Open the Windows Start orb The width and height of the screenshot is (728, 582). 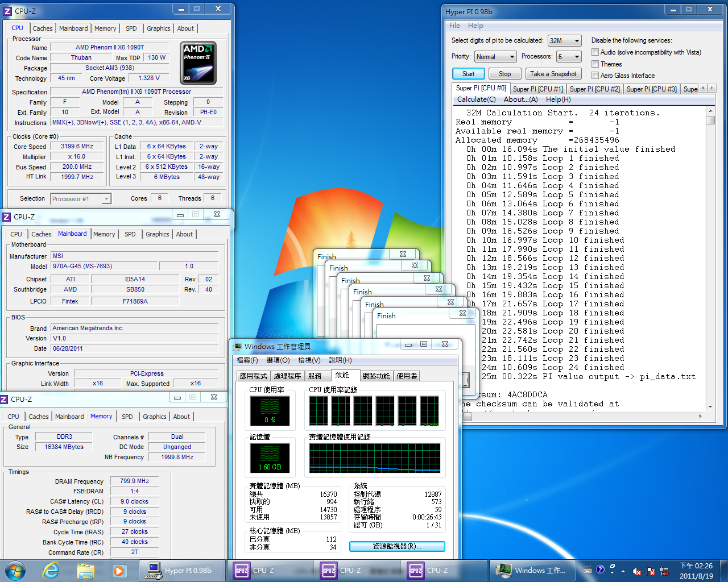[x=15, y=570]
